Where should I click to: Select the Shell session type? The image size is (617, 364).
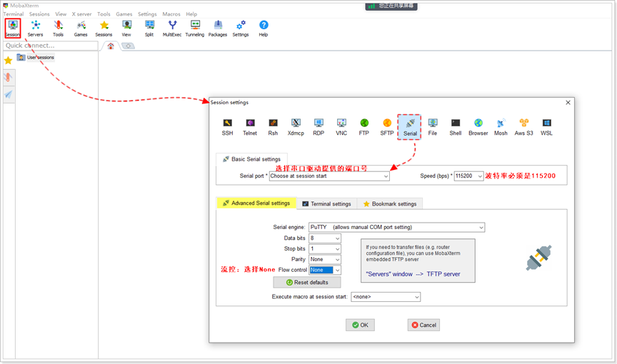click(x=456, y=127)
